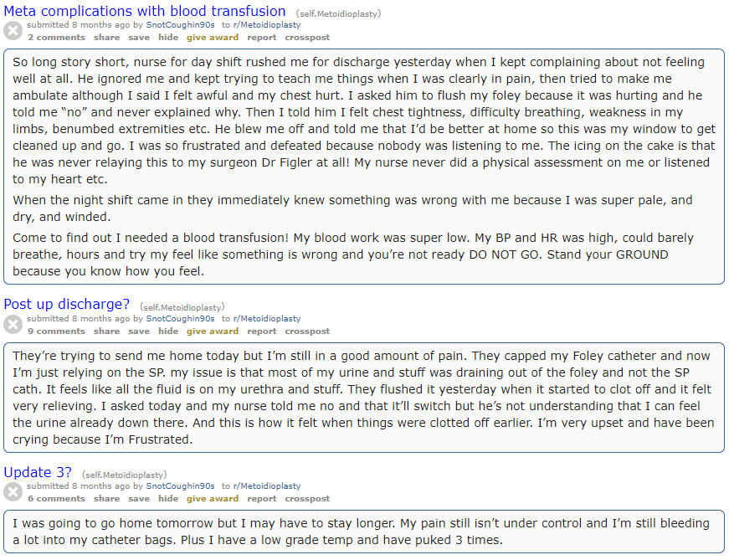
Task: Collapse the "Update 3?" post expando
Action: (13, 492)
